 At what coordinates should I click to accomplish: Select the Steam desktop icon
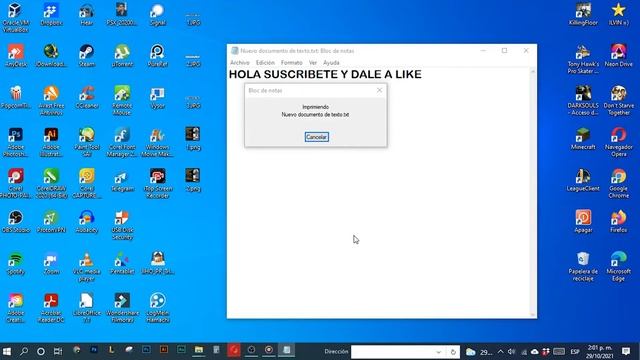pos(87,56)
